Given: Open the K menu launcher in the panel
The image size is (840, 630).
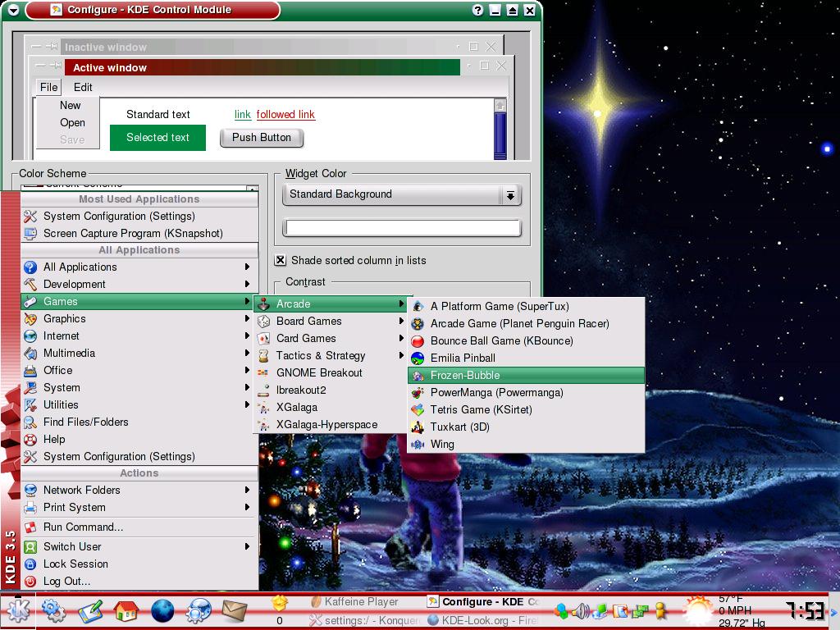Looking at the screenshot, I should [18, 611].
